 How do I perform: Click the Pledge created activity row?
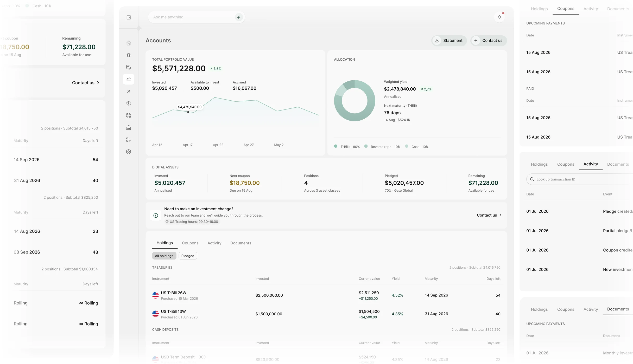pyautogui.click(x=580, y=211)
